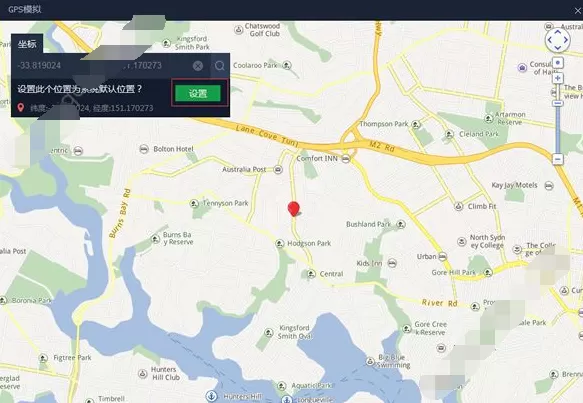Screen dimensions: 583x403
Task: Click the Australia Post marker icon
Action: (278, 170)
